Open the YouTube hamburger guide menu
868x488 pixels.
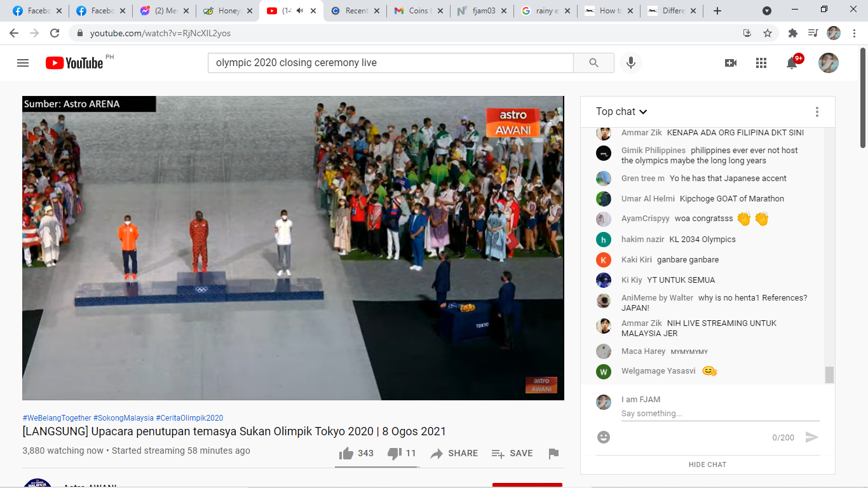point(23,63)
